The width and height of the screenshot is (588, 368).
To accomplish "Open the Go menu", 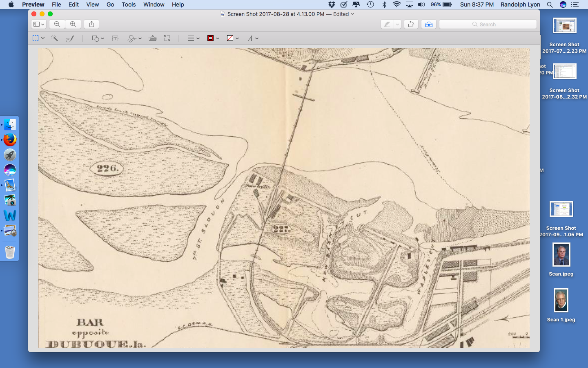I will click(110, 4).
